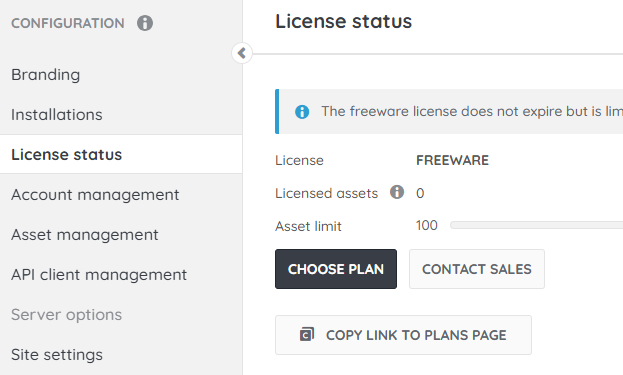Click the CONTACT SALES button

point(477,269)
